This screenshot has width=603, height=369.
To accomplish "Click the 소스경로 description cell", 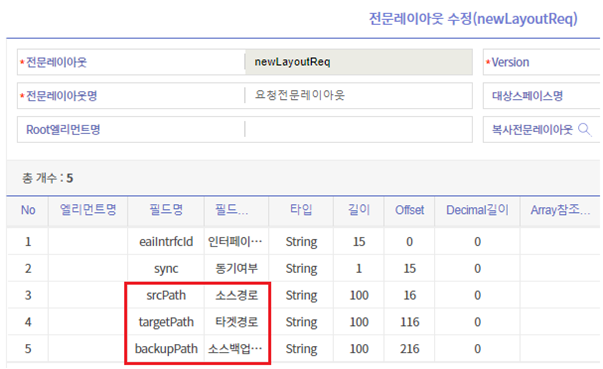I will click(236, 295).
